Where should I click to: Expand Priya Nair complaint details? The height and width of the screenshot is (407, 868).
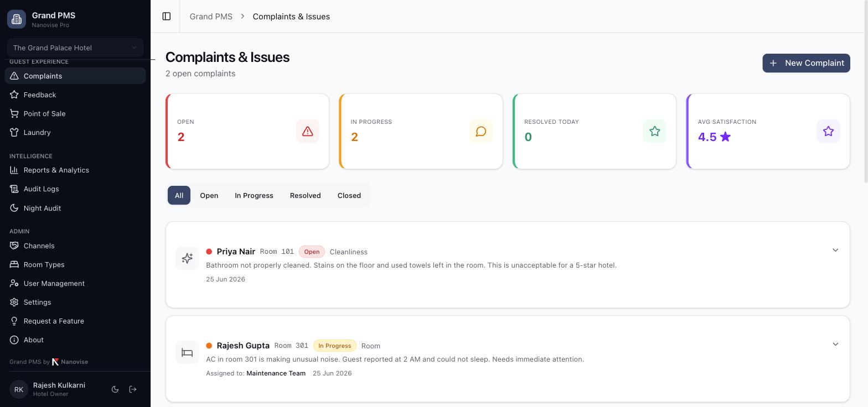[x=835, y=251]
